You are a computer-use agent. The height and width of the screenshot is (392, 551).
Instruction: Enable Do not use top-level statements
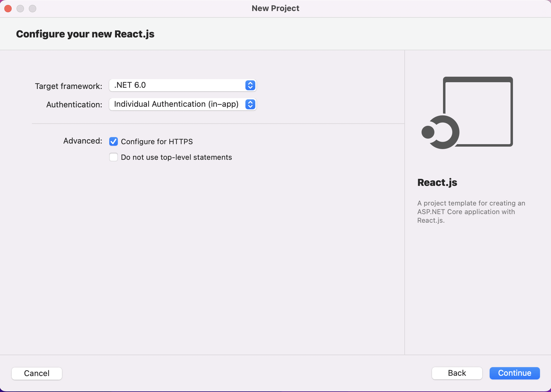(114, 157)
